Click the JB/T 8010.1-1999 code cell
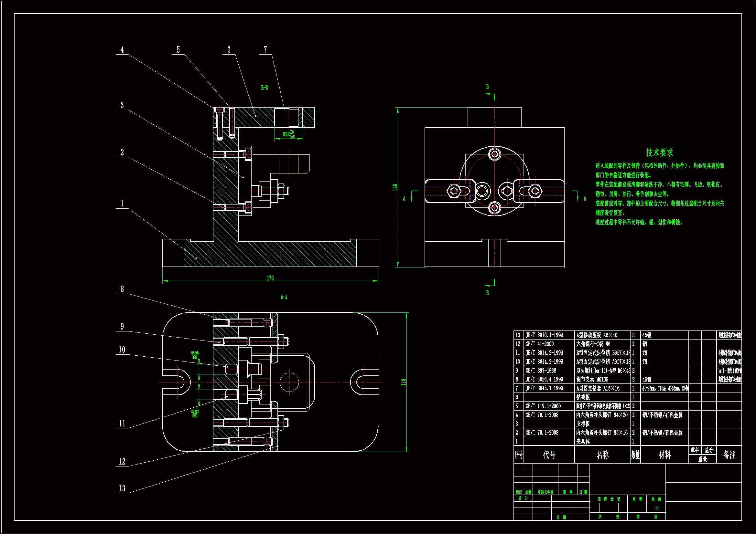The image size is (756, 534). (544, 335)
